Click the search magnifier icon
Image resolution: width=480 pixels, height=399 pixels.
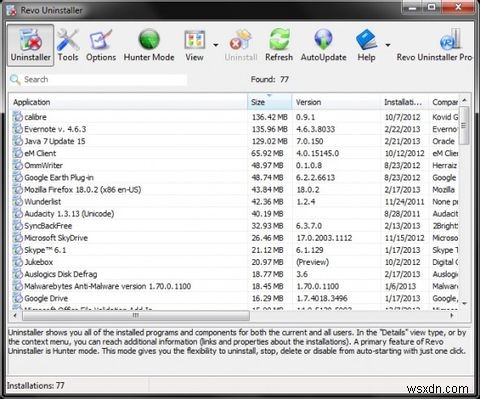coord(15,80)
